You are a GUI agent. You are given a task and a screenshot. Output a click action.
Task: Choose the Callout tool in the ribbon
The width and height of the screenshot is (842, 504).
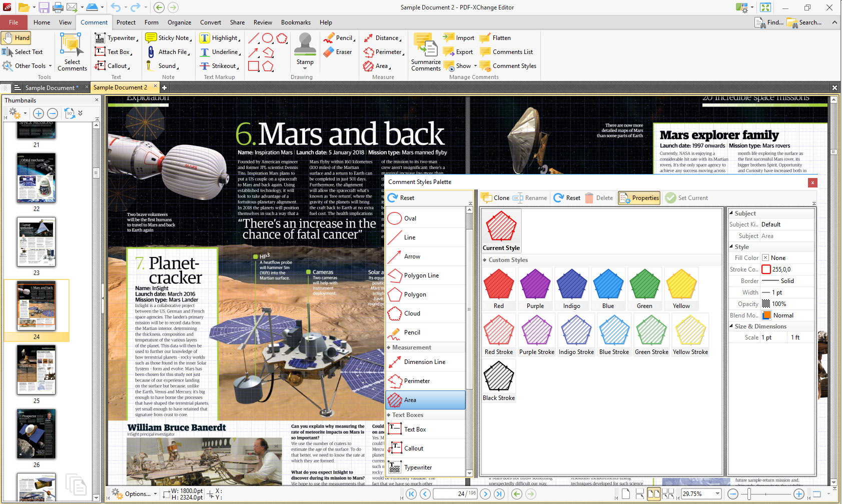coord(113,66)
